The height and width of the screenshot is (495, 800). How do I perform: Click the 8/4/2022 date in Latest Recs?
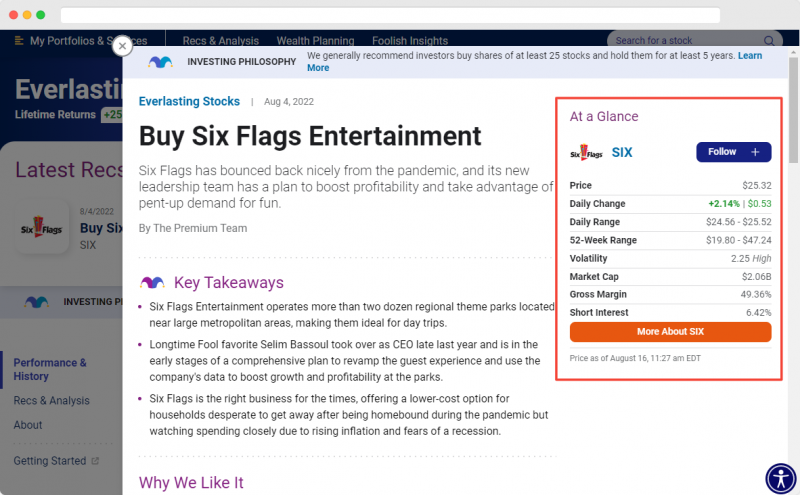pos(96,211)
